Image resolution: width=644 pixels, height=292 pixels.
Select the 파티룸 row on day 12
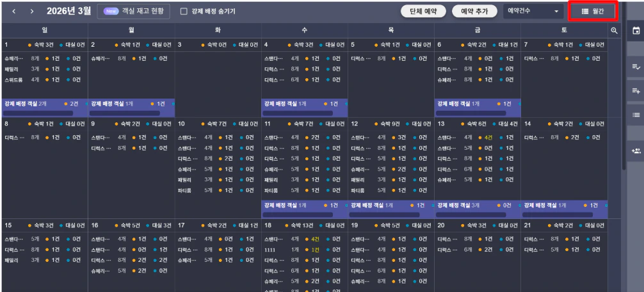click(390, 191)
